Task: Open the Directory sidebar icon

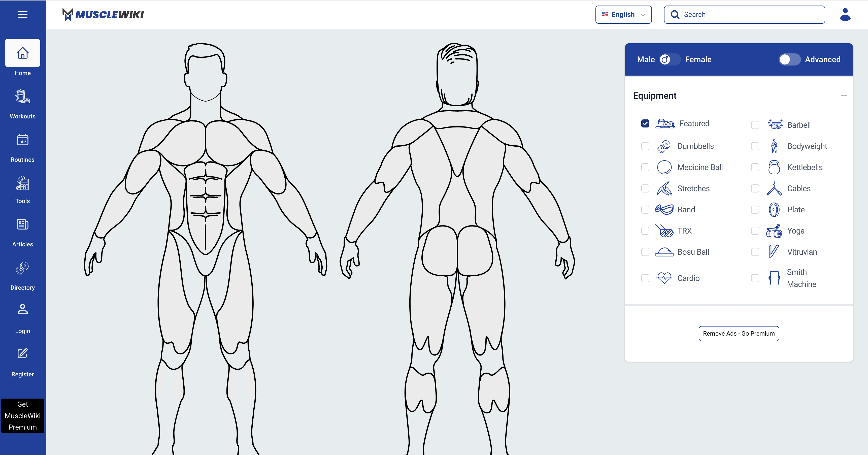Action: click(x=23, y=269)
